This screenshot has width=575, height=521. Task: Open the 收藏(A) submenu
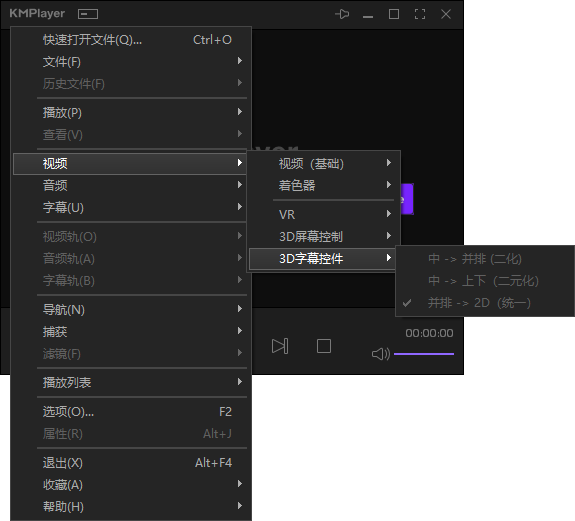click(132, 485)
